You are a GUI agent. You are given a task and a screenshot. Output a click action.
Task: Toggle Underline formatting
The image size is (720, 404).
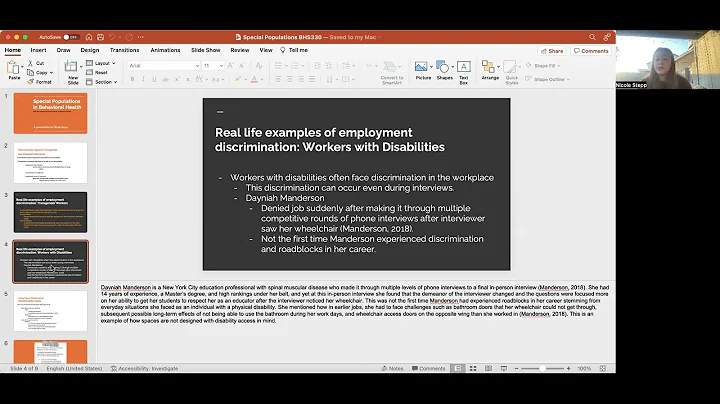(x=154, y=79)
